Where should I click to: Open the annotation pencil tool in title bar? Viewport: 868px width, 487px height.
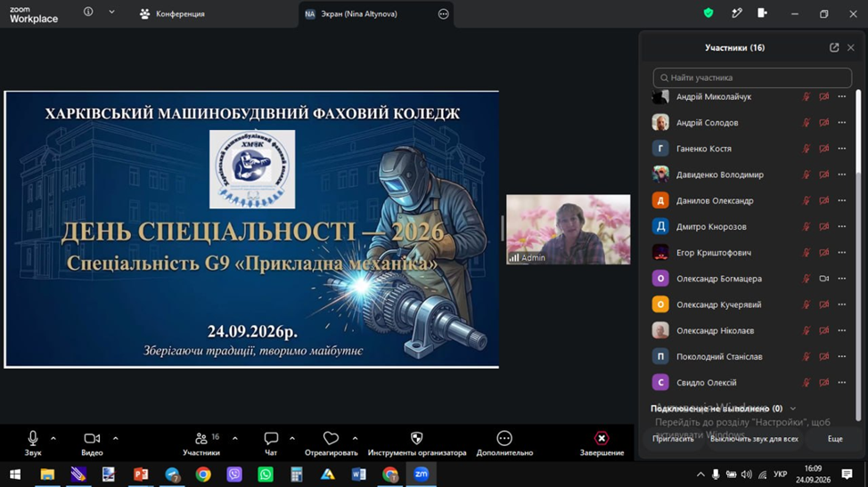pos(736,13)
